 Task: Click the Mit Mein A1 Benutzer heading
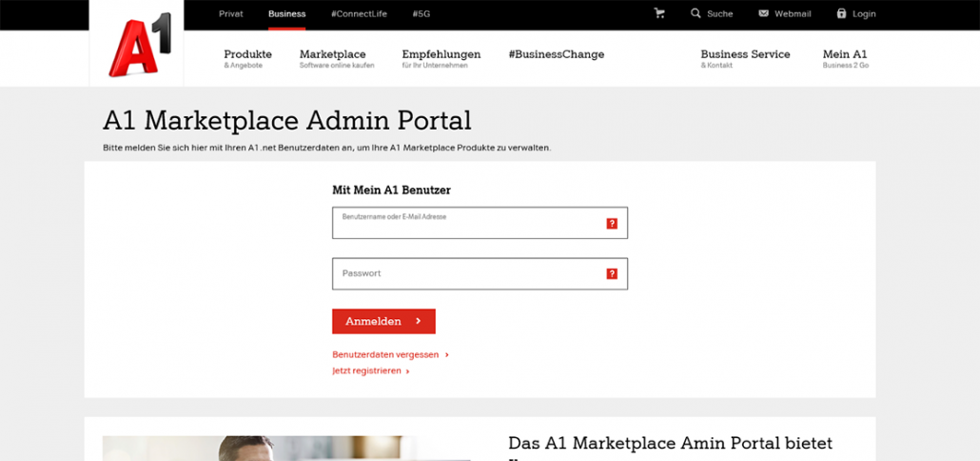(391, 190)
